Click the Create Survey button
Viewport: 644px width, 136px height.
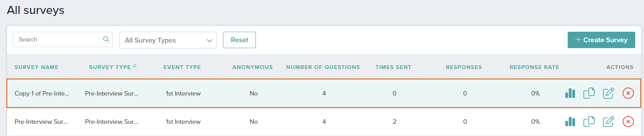[x=601, y=40]
